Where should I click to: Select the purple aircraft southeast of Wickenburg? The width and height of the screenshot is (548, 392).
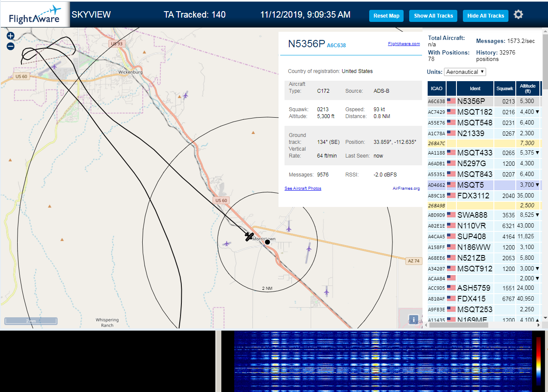pos(185,95)
